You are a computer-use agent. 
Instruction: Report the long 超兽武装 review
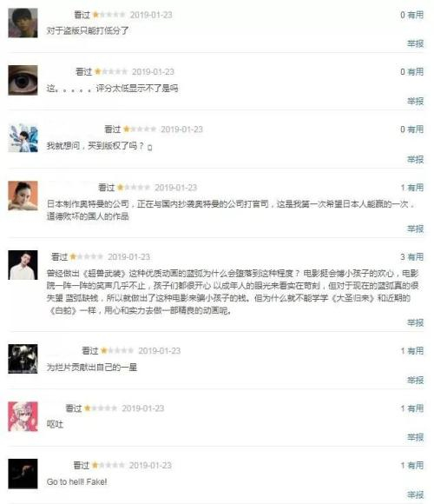[416, 322]
